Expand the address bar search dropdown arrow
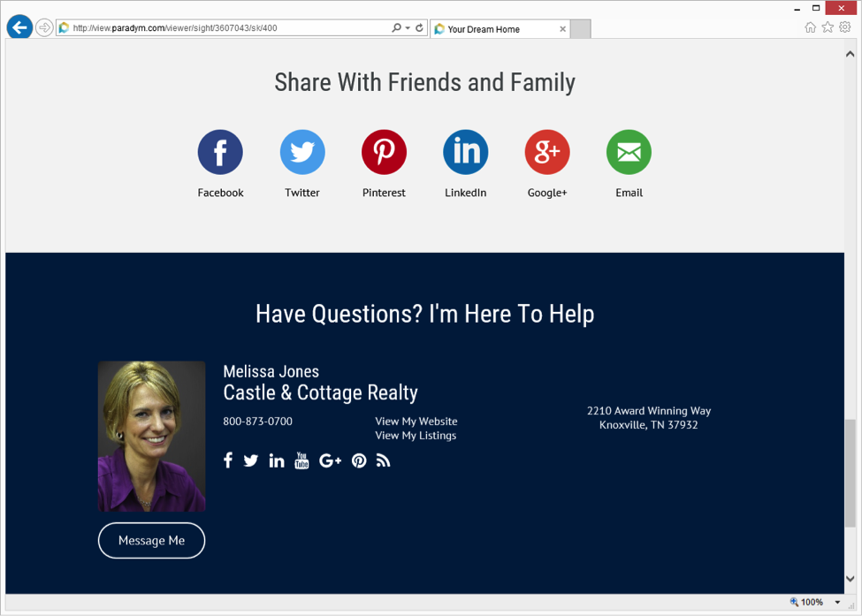 [x=408, y=28]
